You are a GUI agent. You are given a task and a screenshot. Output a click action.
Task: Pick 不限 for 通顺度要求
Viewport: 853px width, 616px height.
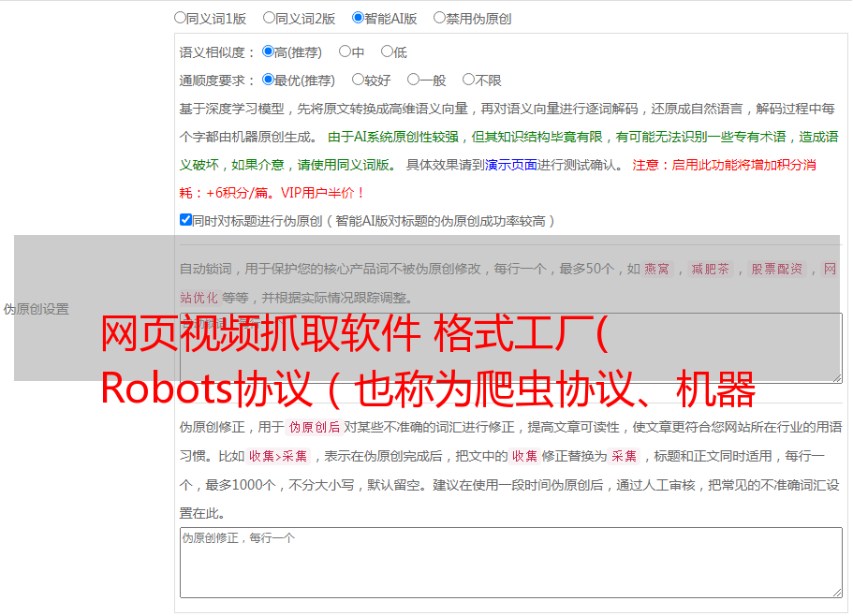[468, 80]
